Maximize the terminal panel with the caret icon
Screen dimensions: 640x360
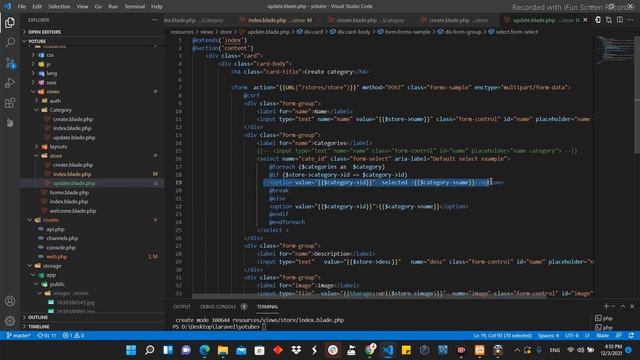pyautogui.click(x=623, y=306)
